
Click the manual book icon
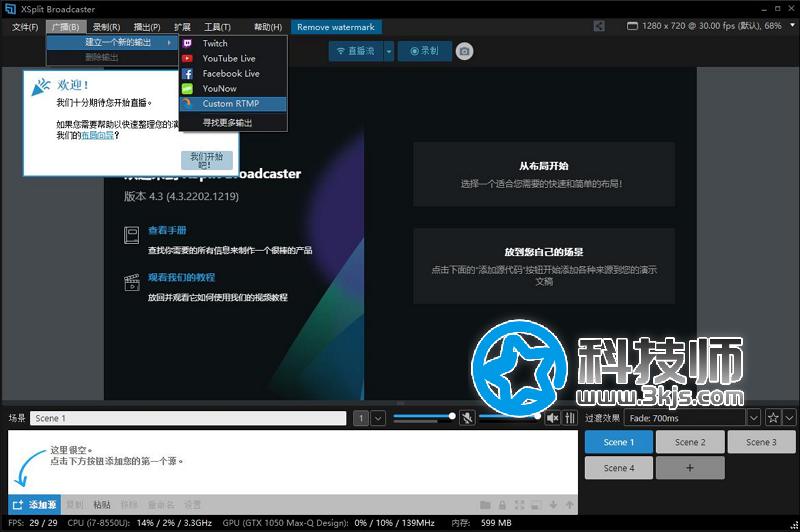(x=132, y=235)
